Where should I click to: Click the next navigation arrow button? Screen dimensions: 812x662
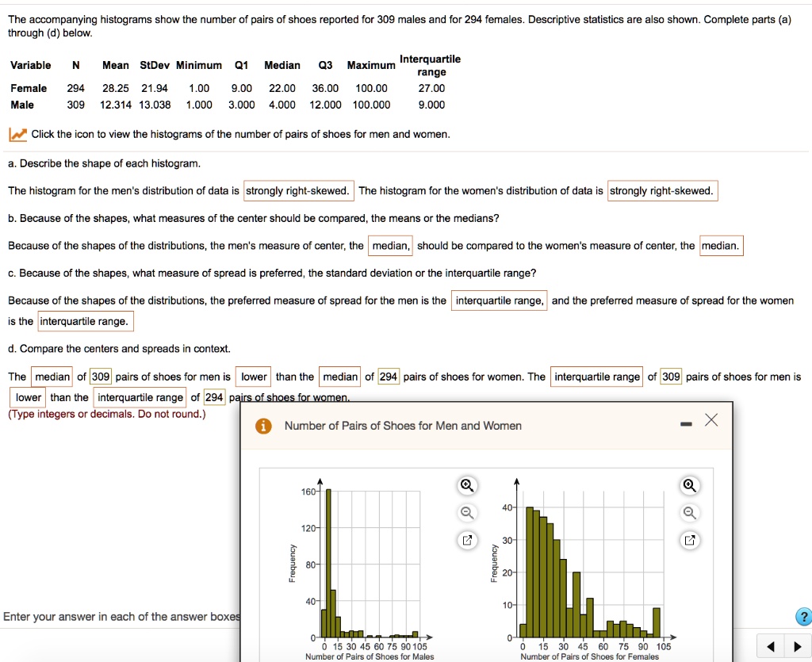pyautogui.click(x=797, y=645)
